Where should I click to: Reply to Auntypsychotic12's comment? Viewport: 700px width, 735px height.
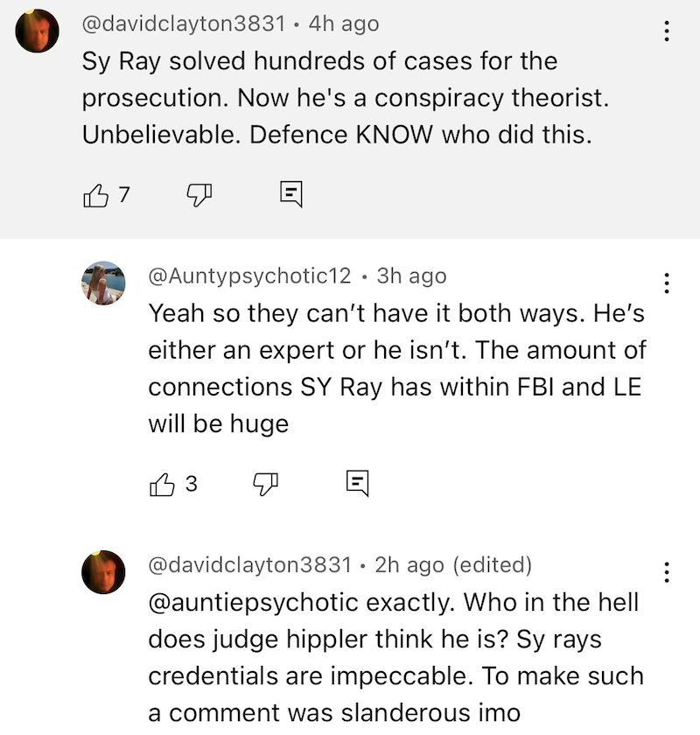coord(358,482)
